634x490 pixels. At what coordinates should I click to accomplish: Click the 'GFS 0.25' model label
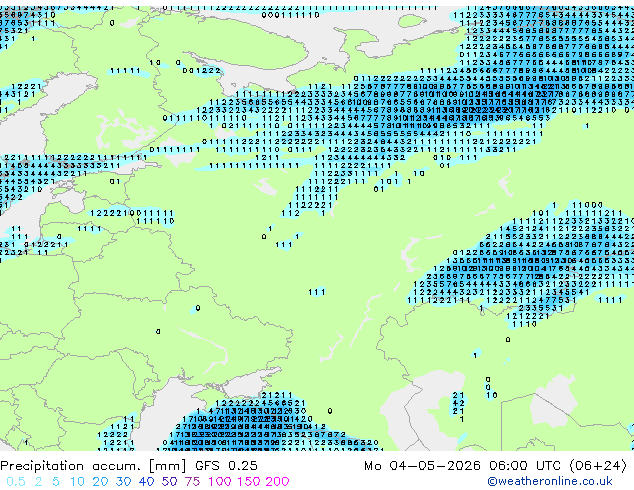[x=226, y=466]
